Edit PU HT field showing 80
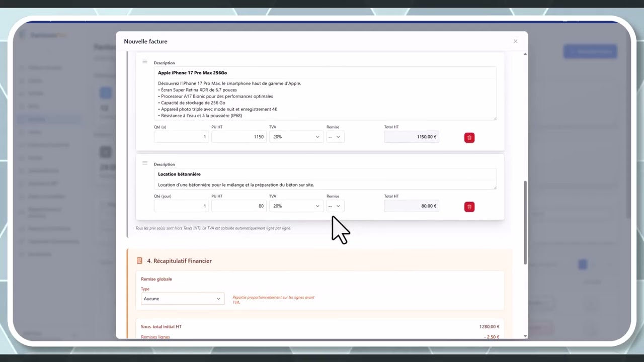The image size is (644, 362). pos(239,206)
